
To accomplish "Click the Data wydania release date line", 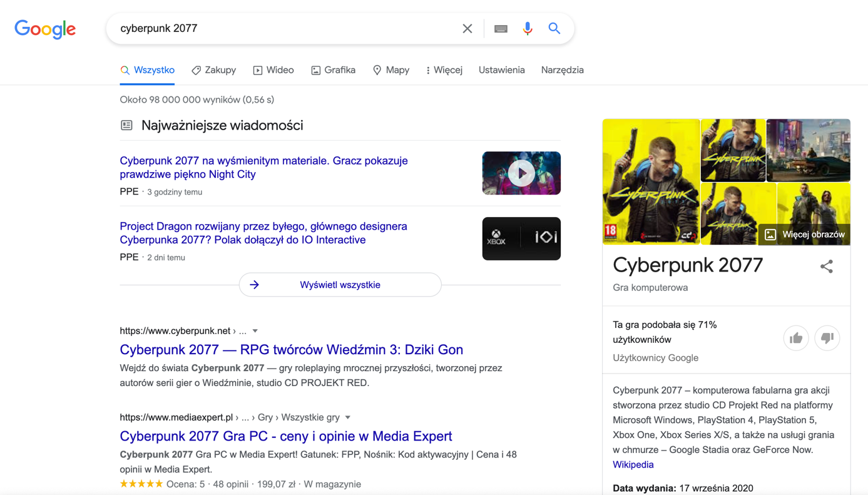I will click(x=683, y=488).
